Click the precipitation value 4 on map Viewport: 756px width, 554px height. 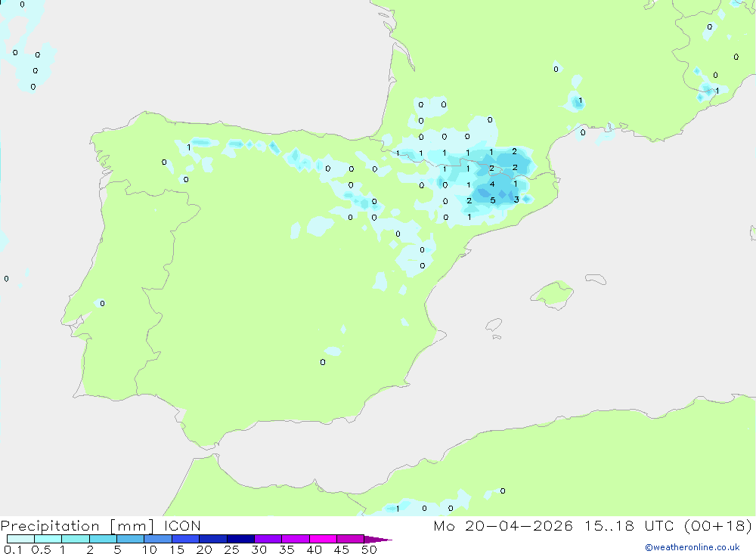[x=492, y=184]
